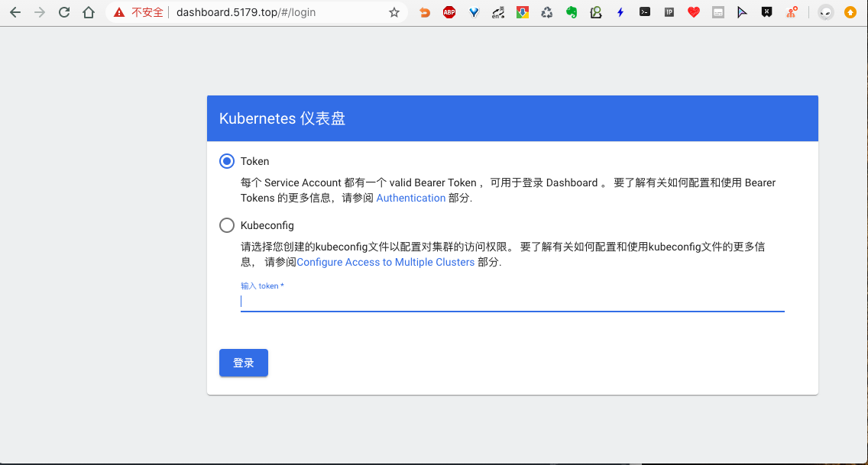
Task: Click the Token label text
Action: tap(254, 161)
